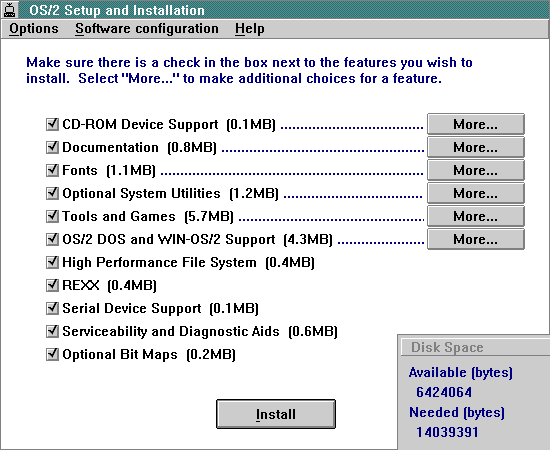The height and width of the screenshot is (450, 550).
Task: Toggle OS/2 DOS and WIN-OS/2 Support checkbox
Action: [x=52, y=239]
